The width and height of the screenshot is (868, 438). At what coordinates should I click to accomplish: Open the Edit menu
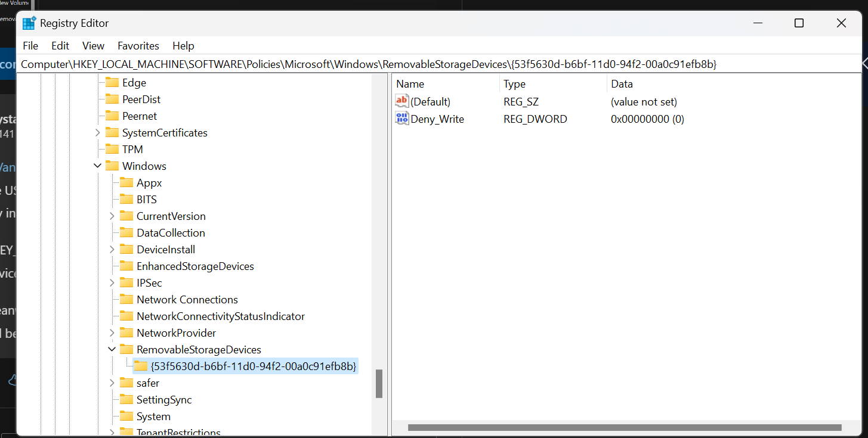click(x=60, y=46)
